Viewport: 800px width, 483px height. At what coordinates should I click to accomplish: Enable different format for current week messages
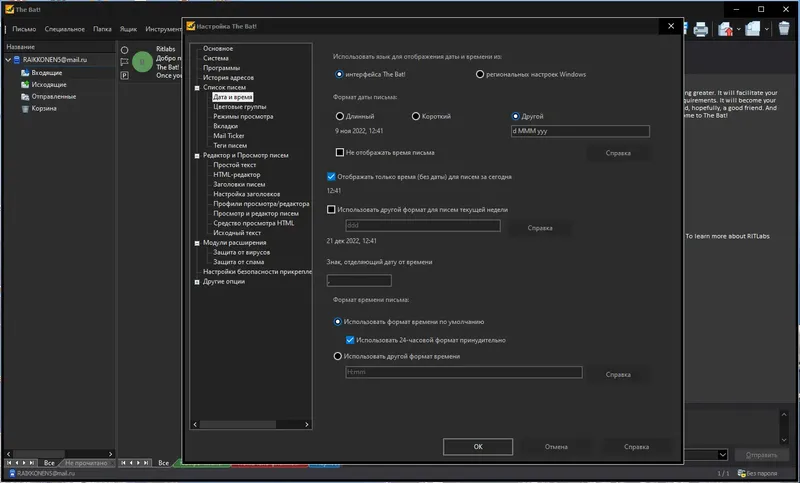pyautogui.click(x=331, y=209)
